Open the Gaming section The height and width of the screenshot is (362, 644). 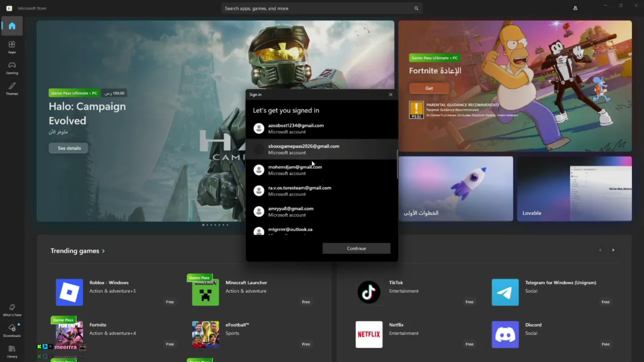click(12, 68)
